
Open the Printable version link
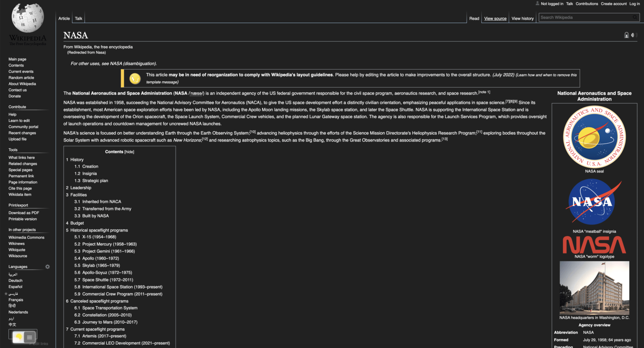point(23,219)
